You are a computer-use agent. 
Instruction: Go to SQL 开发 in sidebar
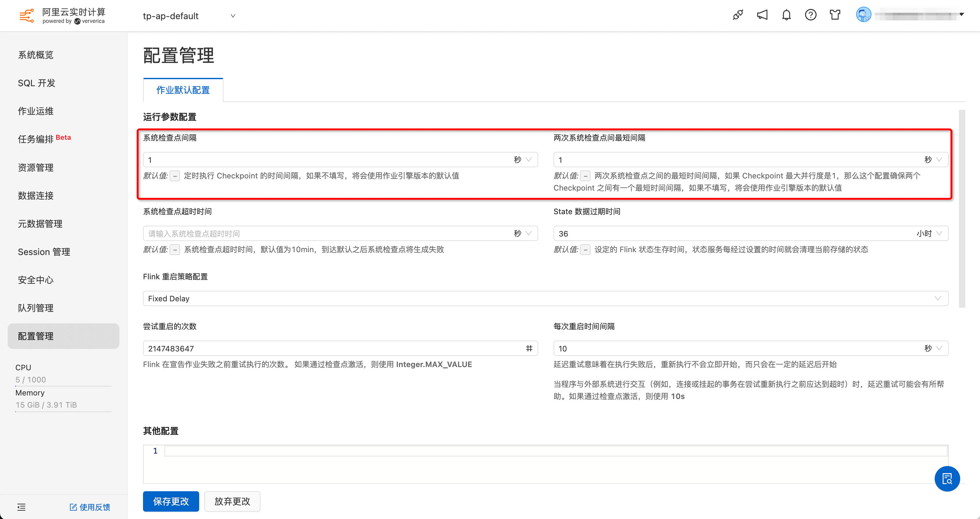(36, 83)
